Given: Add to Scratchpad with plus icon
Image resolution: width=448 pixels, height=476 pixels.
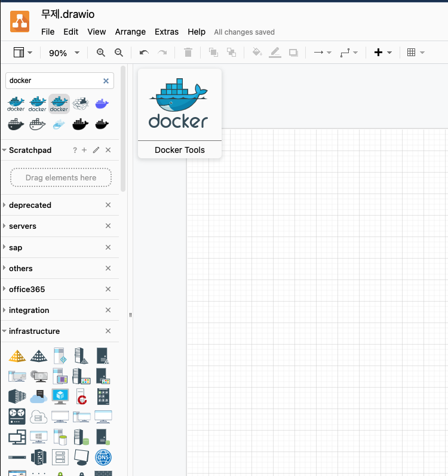Looking at the screenshot, I should click(84, 150).
